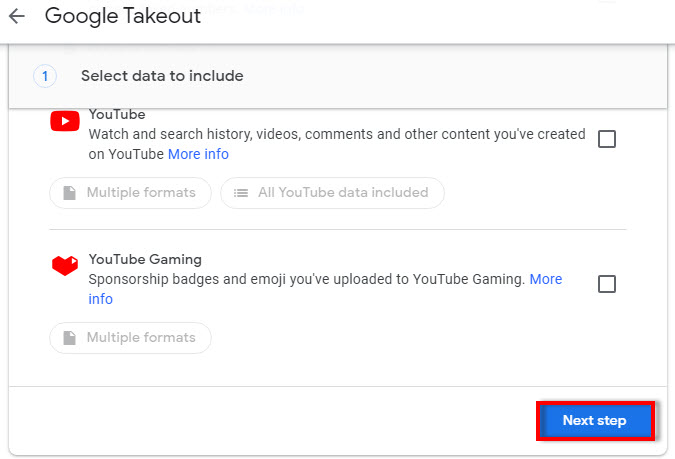Click the file icon in YouTube Gaming's formats chip
Viewport: 675px width, 459px height.
[x=69, y=338]
